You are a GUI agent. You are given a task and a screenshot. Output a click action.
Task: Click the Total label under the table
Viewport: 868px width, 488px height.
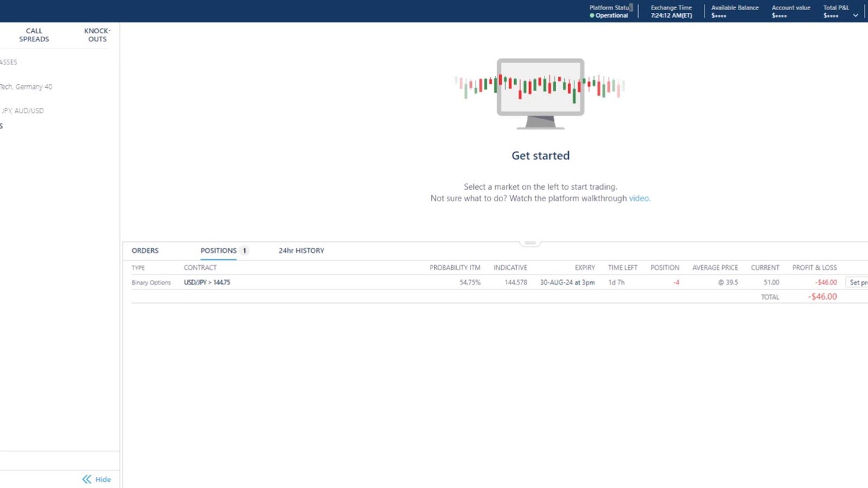point(770,298)
